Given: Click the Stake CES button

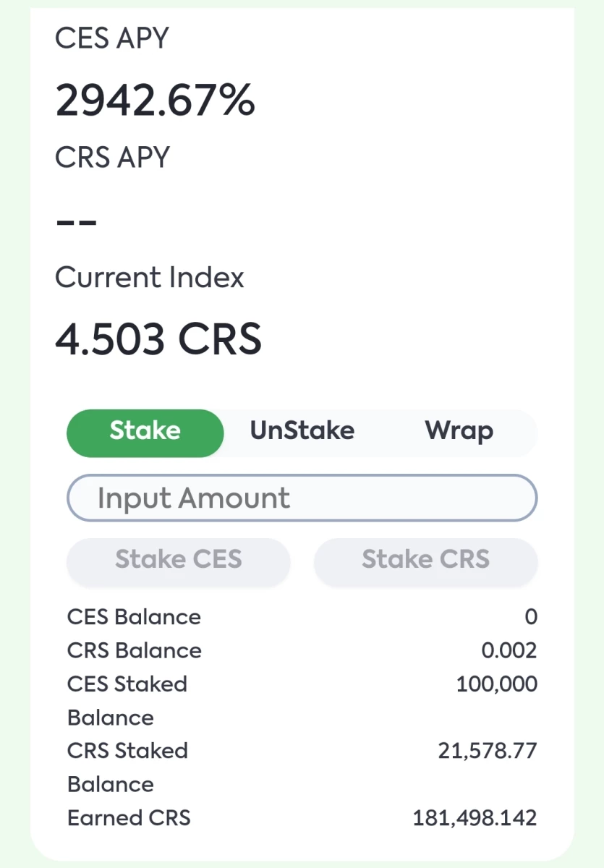Looking at the screenshot, I should click(x=179, y=561).
